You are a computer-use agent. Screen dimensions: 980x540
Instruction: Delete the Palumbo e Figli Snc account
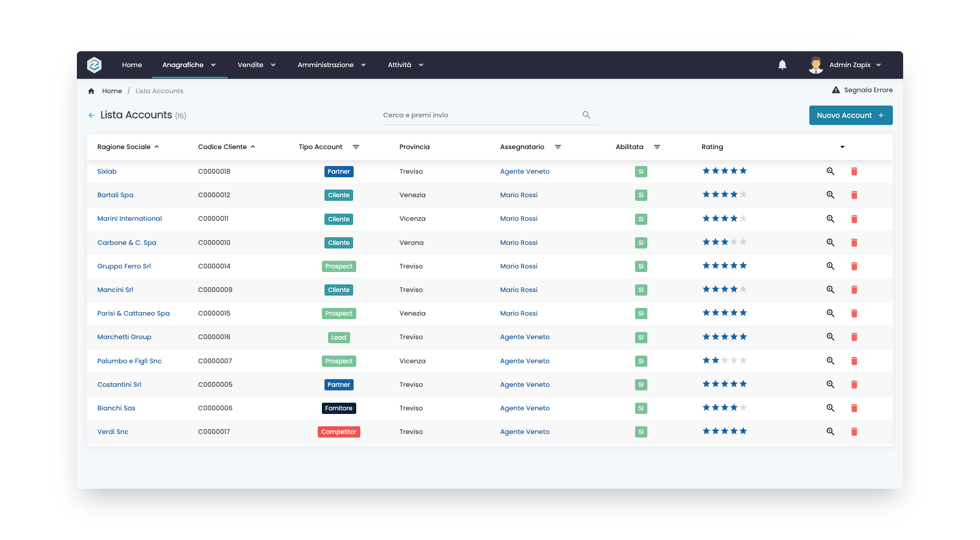[854, 361]
